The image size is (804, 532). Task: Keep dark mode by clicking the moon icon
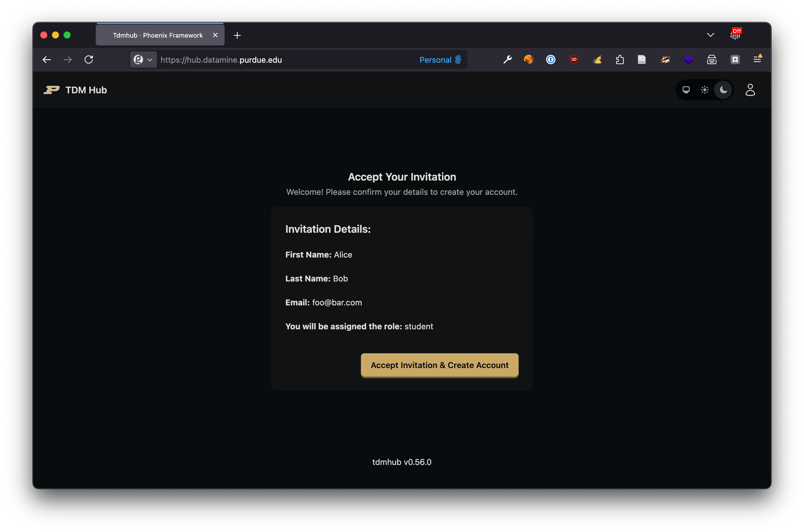click(723, 90)
